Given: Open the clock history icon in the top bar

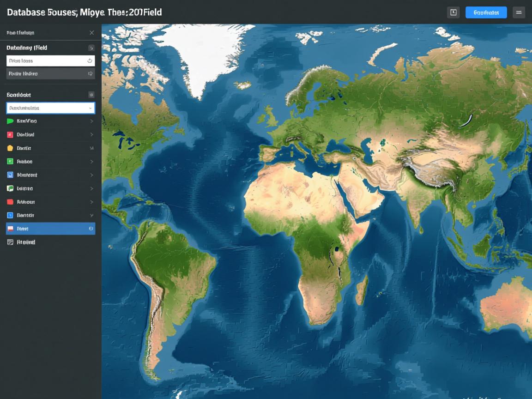Looking at the screenshot, I should click(453, 12).
